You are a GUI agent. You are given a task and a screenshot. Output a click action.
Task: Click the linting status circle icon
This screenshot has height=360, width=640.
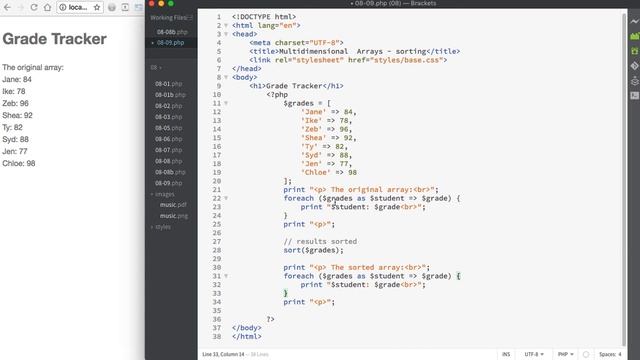tap(586, 354)
